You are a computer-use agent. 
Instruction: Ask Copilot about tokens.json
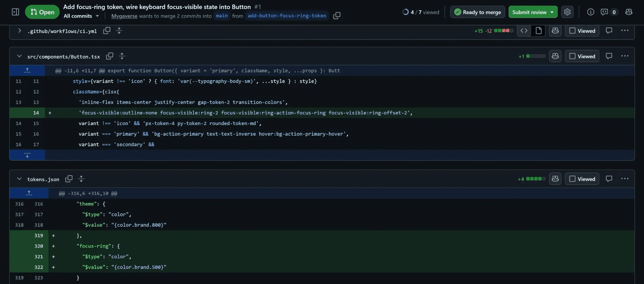[555, 179]
